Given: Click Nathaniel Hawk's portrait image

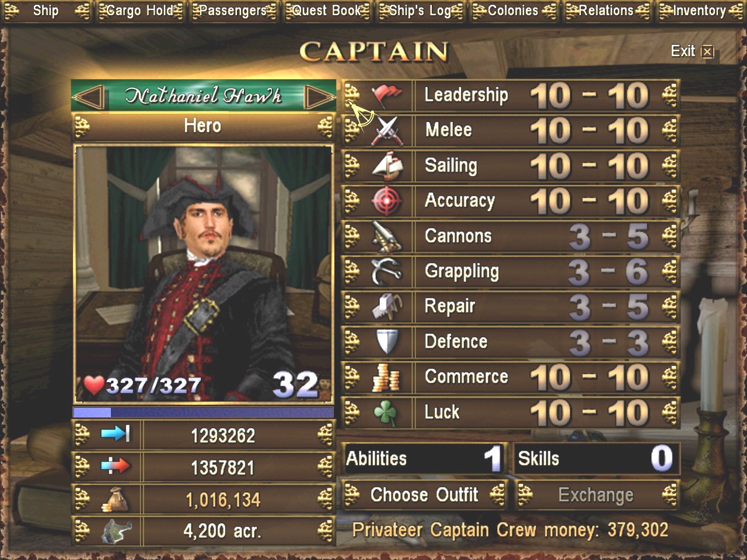Looking at the screenshot, I should tap(203, 274).
